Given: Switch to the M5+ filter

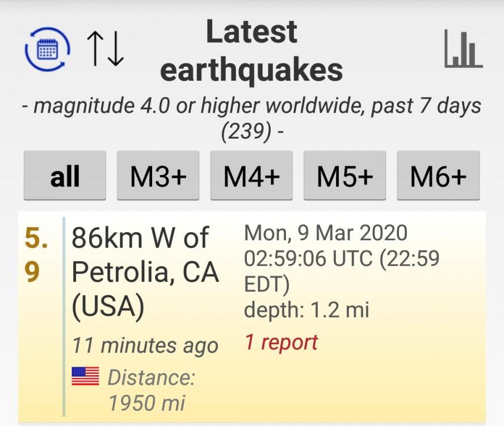Looking at the screenshot, I should click(345, 176).
